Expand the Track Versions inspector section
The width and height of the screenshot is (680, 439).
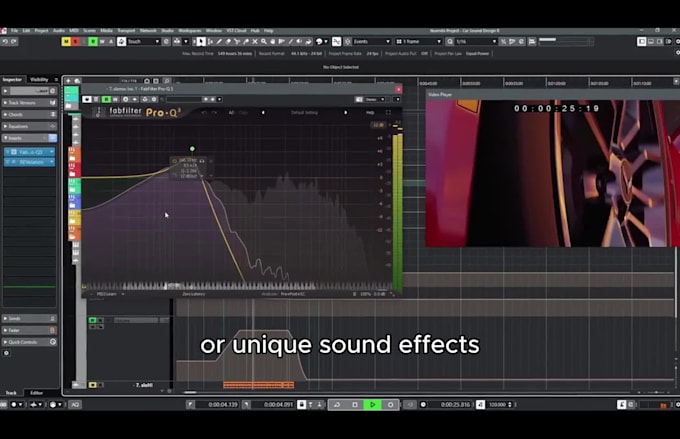pyautogui.click(x=29, y=103)
